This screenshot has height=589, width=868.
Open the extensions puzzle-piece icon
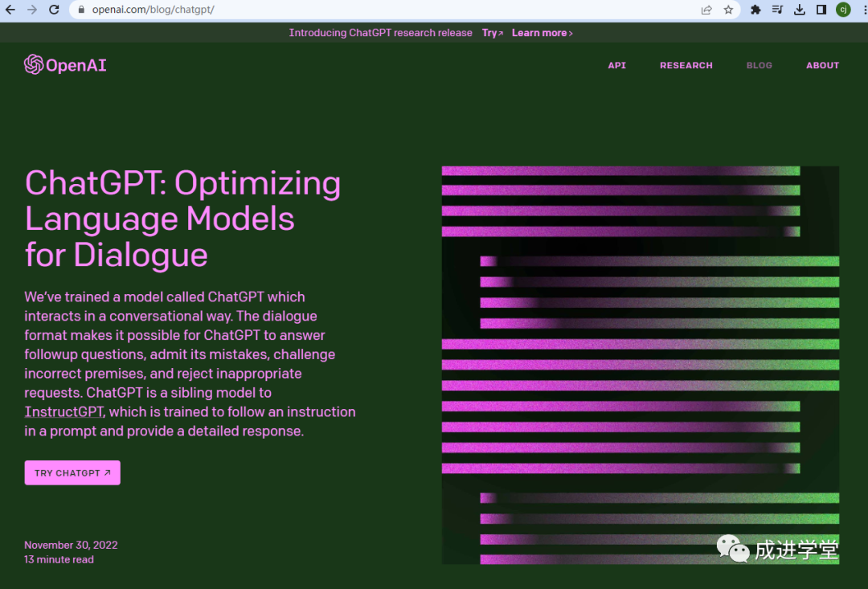click(x=755, y=10)
